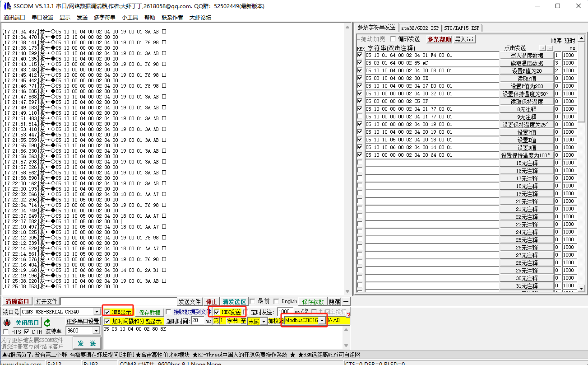The image size is (588, 365).
Task: Click the 打开文件 button
Action: click(47, 301)
